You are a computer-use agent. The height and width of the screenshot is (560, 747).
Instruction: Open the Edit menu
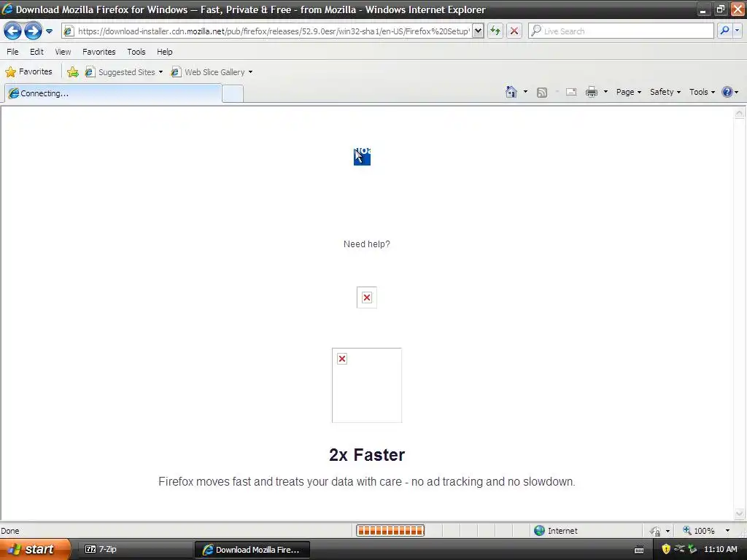click(x=36, y=52)
